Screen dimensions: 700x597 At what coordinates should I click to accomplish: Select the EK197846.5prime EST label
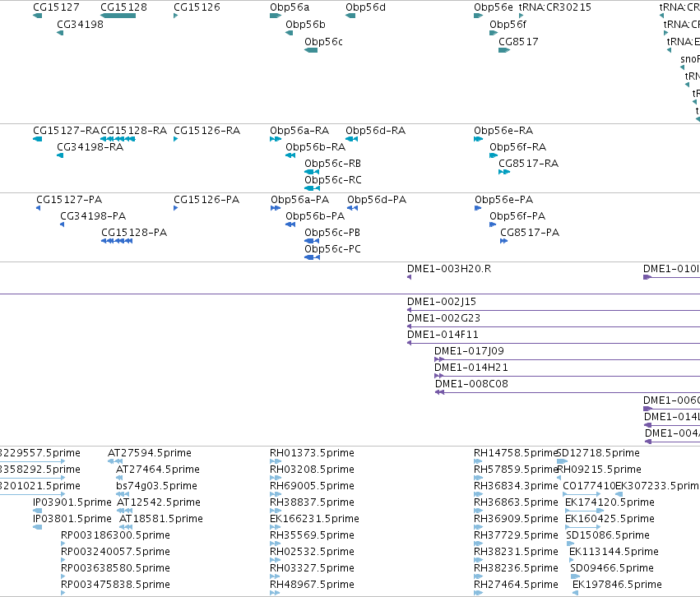tap(618, 585)
